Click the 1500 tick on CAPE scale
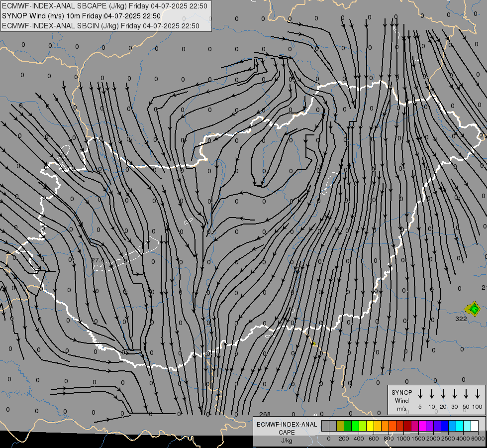Viewport: 487px width, 448px height. [418, 439]
